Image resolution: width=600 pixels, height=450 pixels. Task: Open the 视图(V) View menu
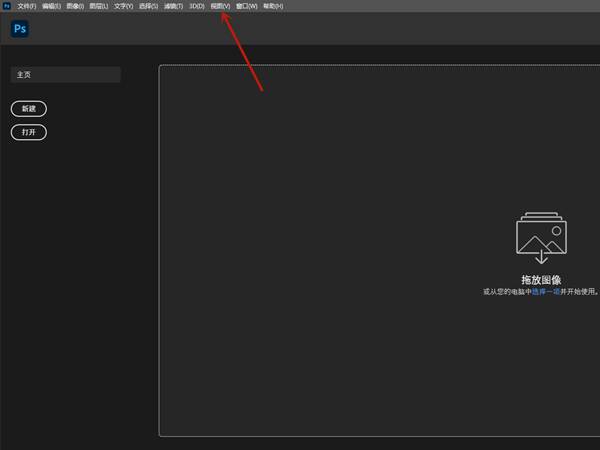220,6
